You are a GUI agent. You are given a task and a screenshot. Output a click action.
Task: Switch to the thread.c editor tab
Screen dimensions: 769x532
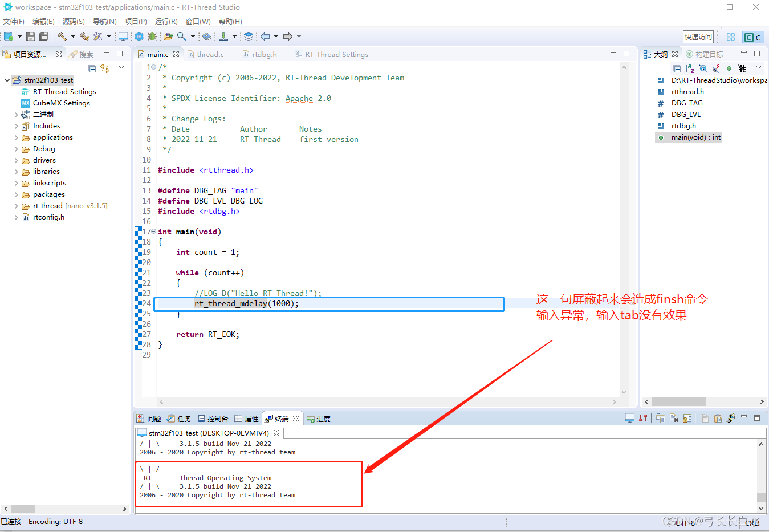[x=205, y=54]
